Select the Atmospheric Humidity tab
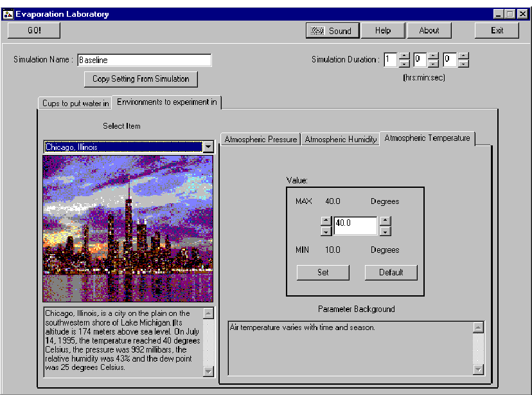Image resolution: width=532 pixels, height=395 pixels. pyautogui.click(x=341, y=140)
